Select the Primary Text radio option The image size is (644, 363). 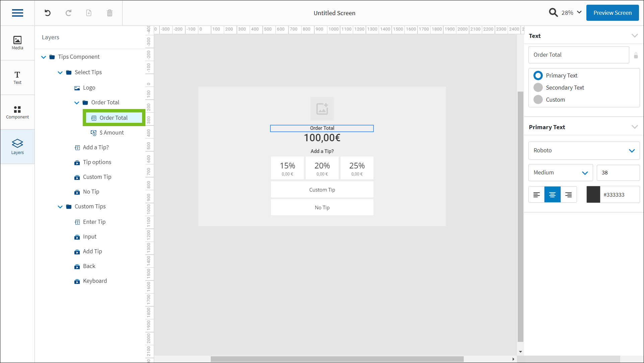point(538,75)
